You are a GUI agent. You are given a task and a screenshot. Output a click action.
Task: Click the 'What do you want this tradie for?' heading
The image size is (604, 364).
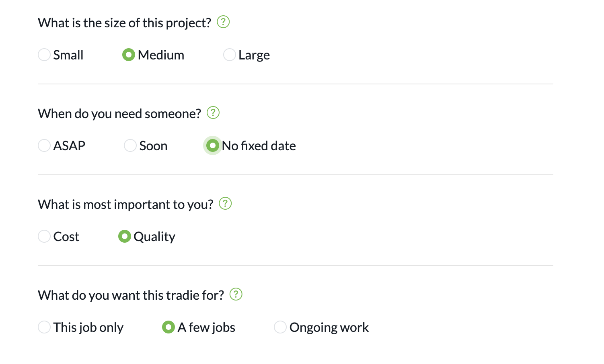click(131, 295)
